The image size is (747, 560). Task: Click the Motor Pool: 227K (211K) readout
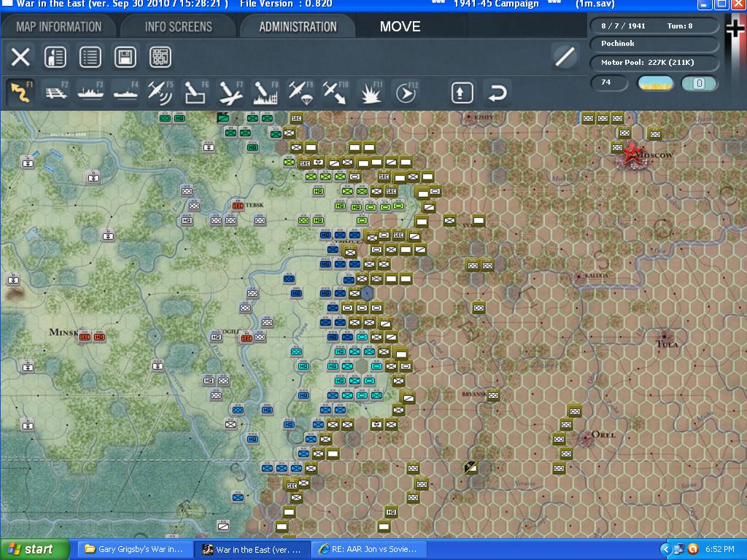pos(654,63)
